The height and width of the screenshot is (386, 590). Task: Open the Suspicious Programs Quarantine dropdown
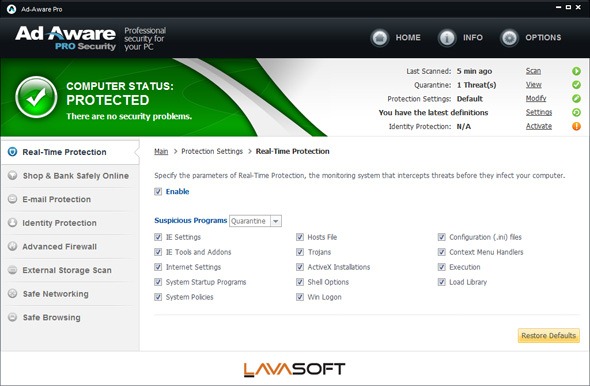pos(255,221)
